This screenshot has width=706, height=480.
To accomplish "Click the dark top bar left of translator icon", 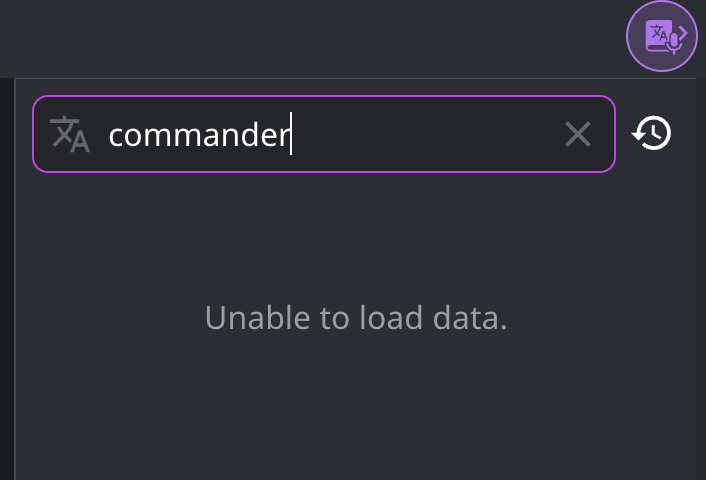I will point(300,37).
